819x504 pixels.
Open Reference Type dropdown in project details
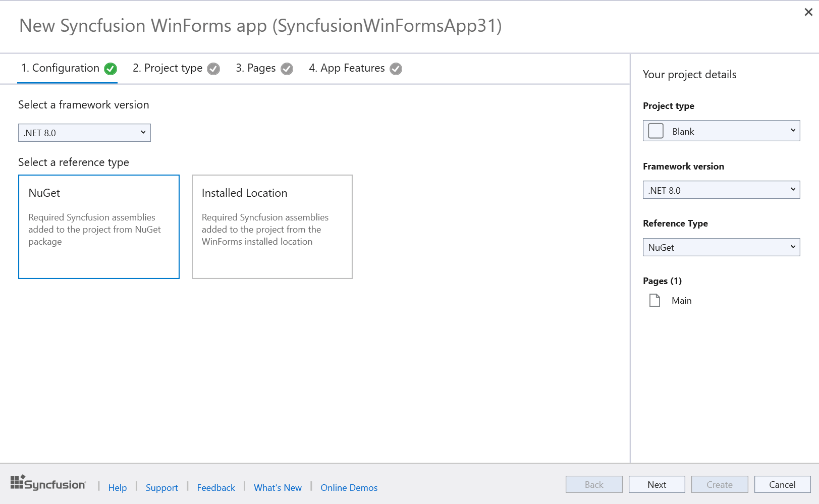721,247
